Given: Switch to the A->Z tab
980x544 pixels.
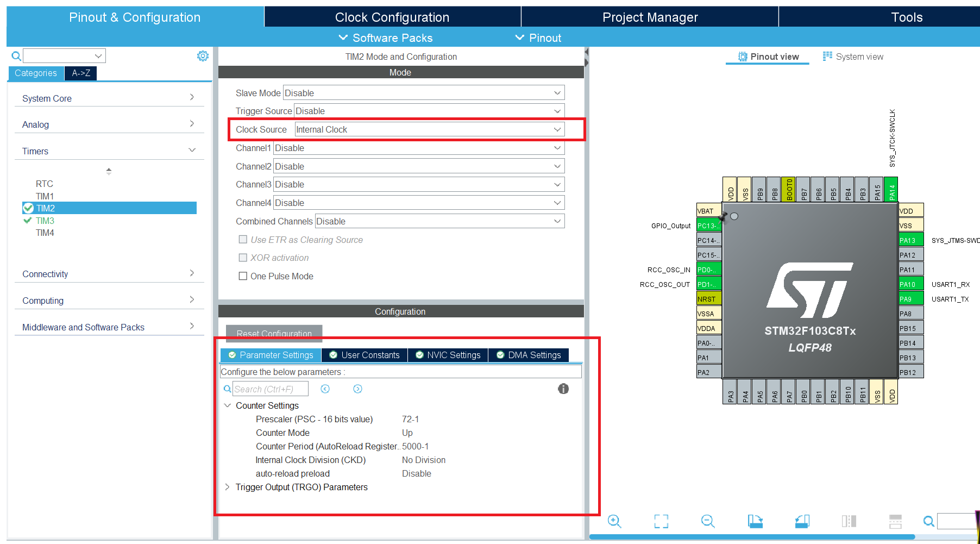Looking at the screenshot, I should pos(81,73).
